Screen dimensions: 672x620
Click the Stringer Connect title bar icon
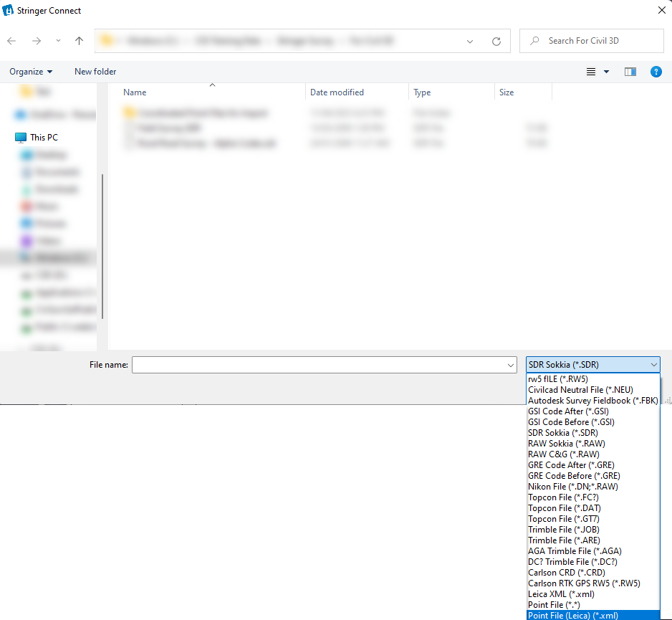coord(8,10)
